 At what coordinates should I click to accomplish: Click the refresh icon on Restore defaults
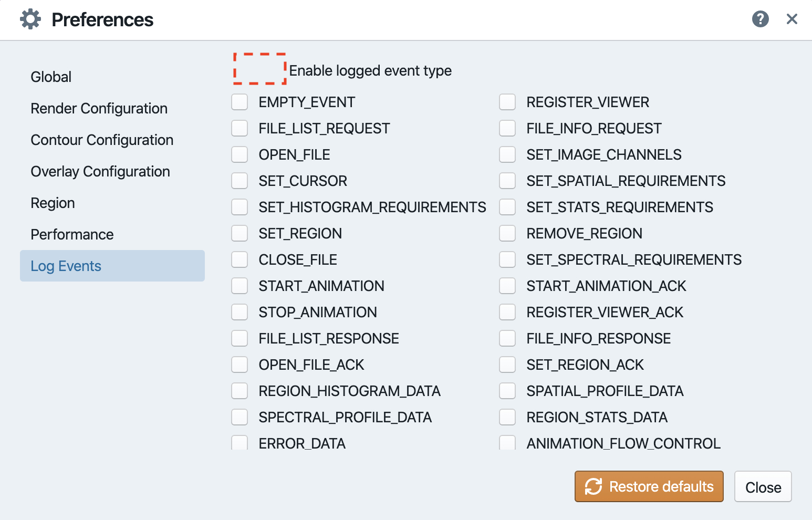594,486
